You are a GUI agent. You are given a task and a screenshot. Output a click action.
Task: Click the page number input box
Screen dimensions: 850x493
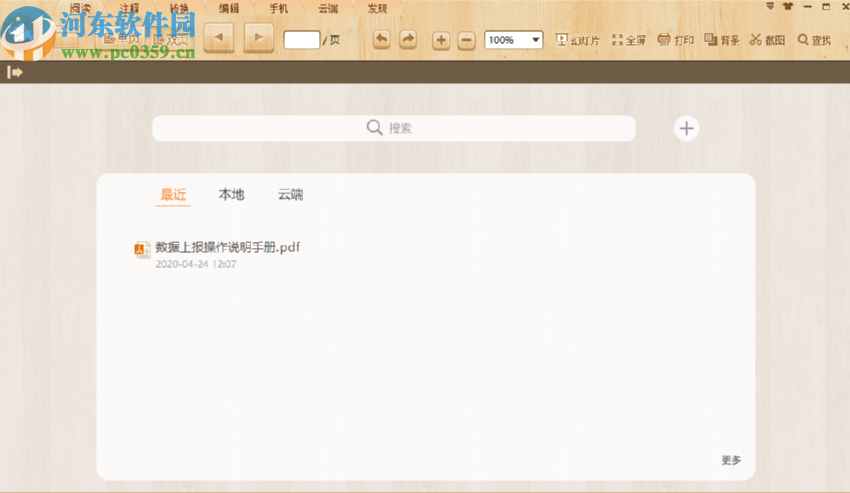coord(302,40)
